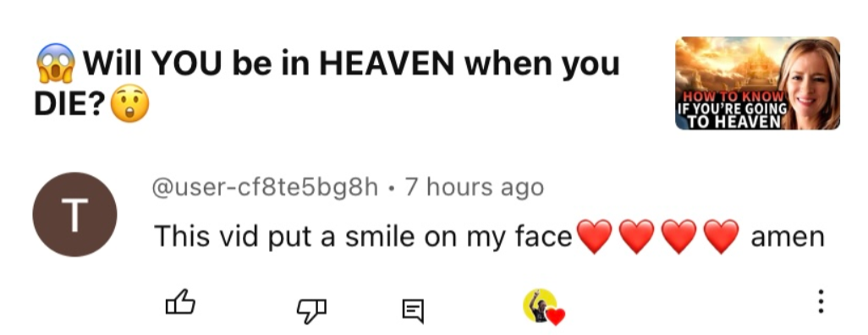Open the brown T profile avatar
Image resolution: width=868 pixels, height=335 pixels.
point(74,214)
